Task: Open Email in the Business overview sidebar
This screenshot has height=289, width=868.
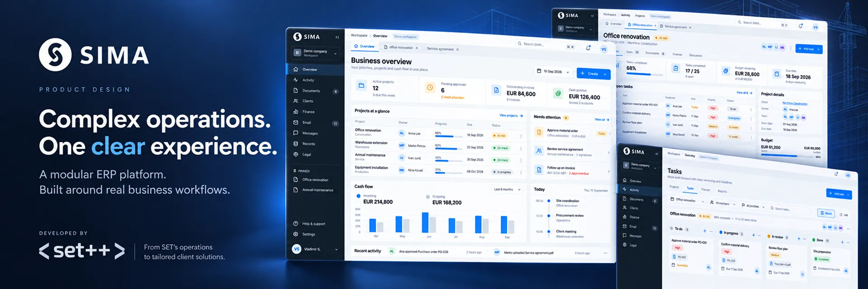Action: coord(316,122)
